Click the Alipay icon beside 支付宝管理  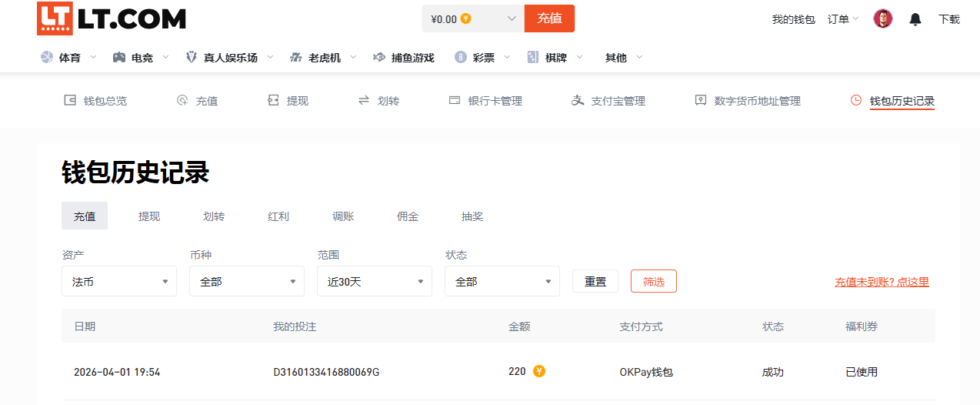pyautogui.click(x=578, y=100)
